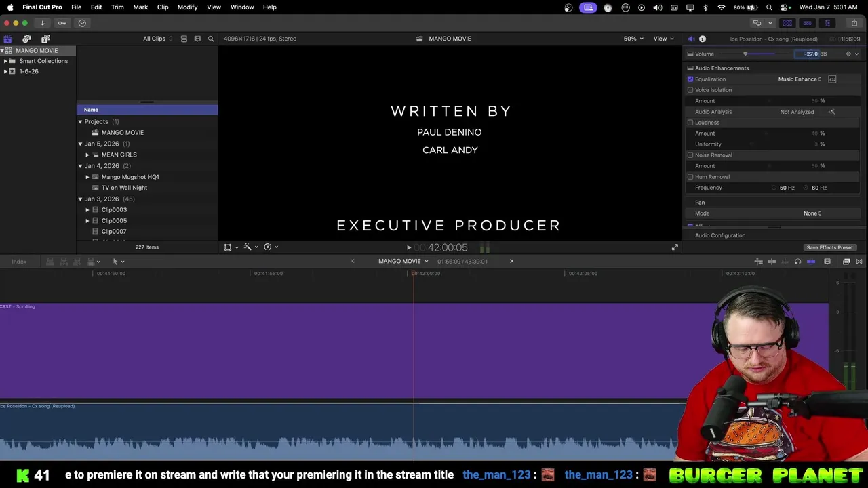The height and width of the screenshot is (488, 868).
Task: Go back in timeline history arrow
Action: pos(353,262)
